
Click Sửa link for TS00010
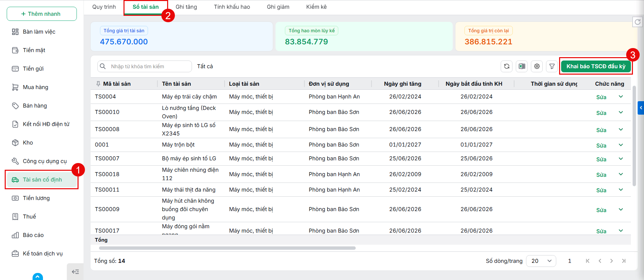(601, 113)
